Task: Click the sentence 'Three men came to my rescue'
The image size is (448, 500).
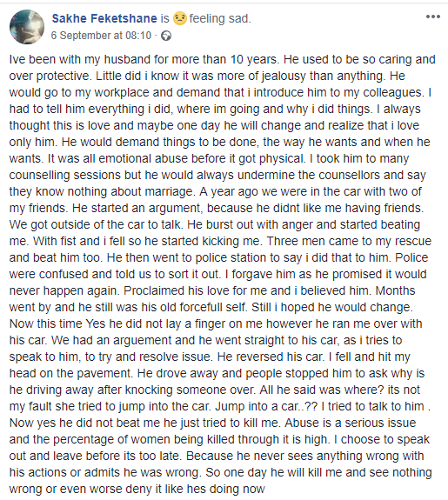Action: coord(349,241)
